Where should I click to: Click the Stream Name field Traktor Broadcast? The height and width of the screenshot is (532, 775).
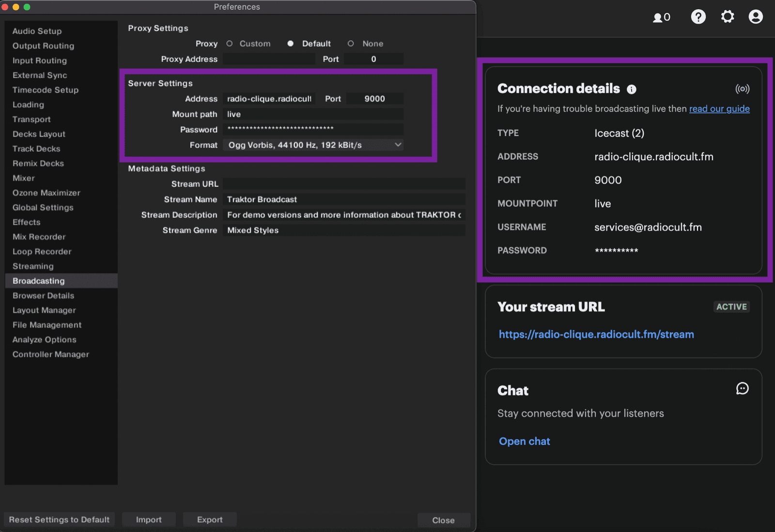344,199
